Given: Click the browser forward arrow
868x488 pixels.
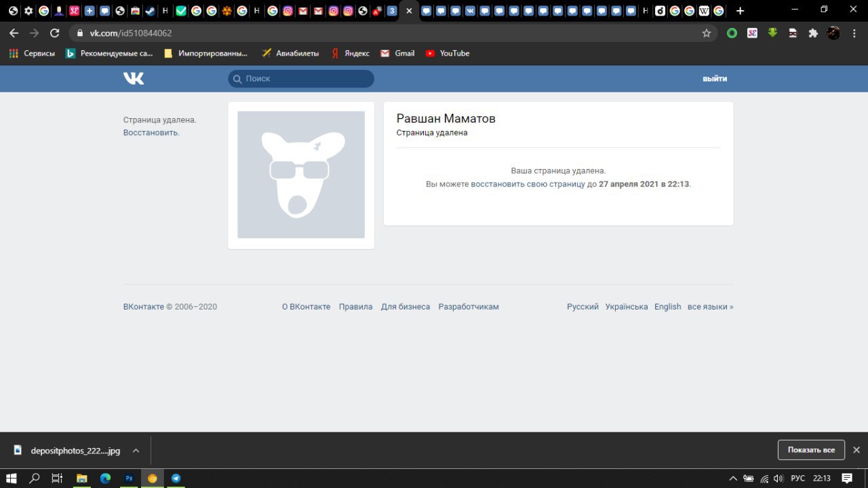Looking at the screenshot, I should point(34,33).
